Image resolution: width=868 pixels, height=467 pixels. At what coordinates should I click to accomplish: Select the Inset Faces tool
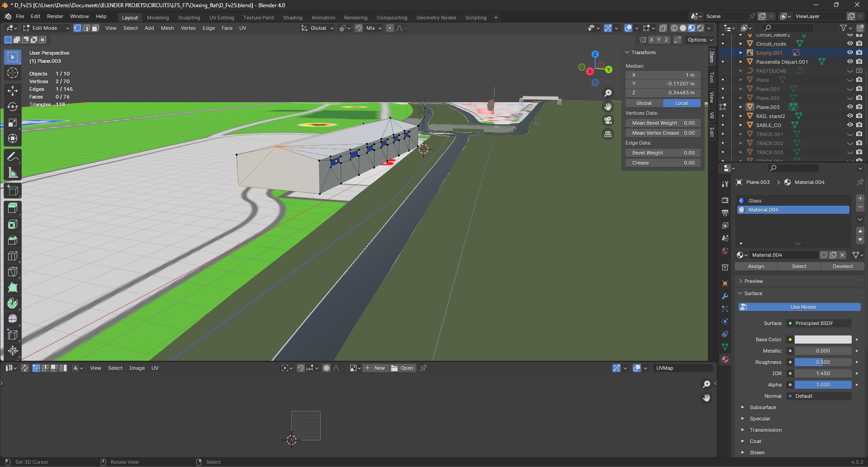[x=13, y=224]
